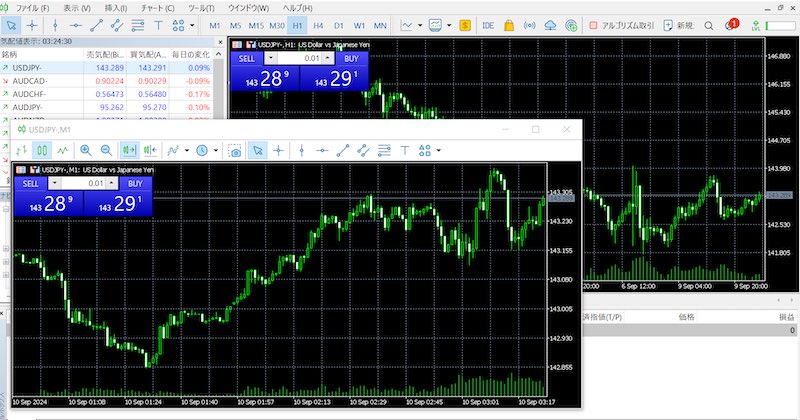The height and width of the screenshot is (420, 800).
Task: Switch to candlestick chart in USDJPY M1 window
Action: coord(42,150)
